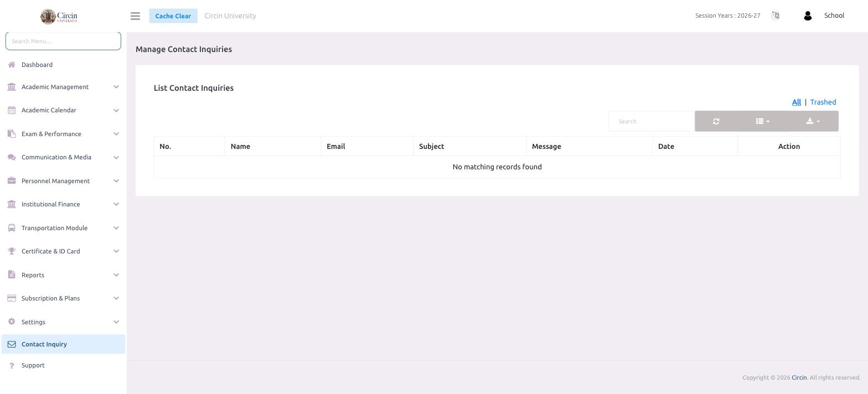Click the Transportation Module bus icon
Image resolution: width=868 pixels, height=394 pixels.
coord(12,228)
